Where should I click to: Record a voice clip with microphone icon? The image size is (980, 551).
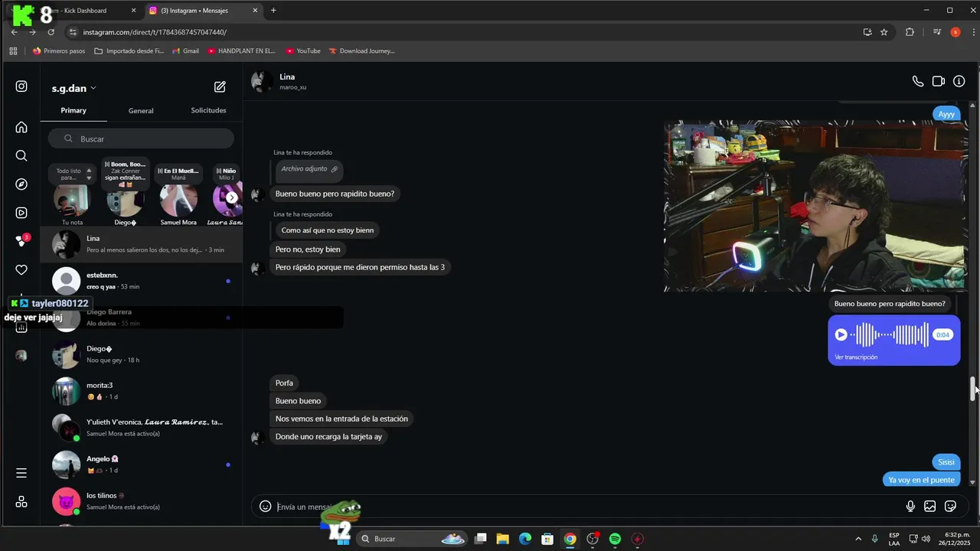(910, 506)
